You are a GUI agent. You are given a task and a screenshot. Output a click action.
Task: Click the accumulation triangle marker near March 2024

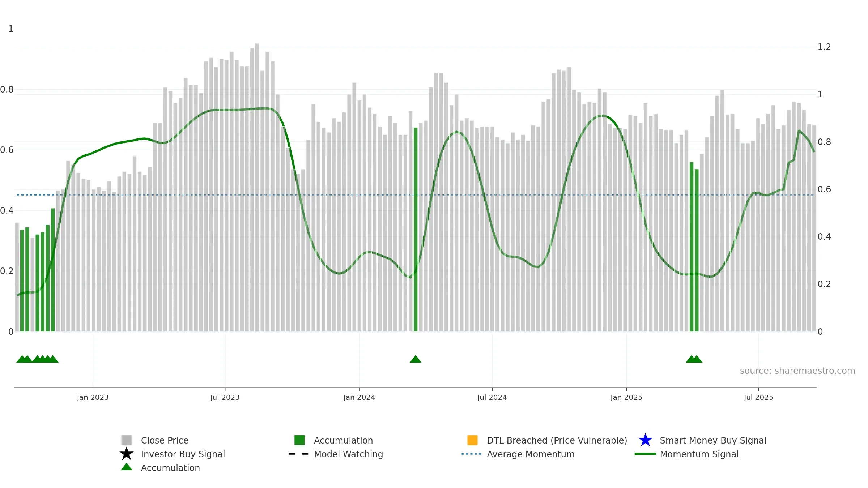(x=416, y=359)
